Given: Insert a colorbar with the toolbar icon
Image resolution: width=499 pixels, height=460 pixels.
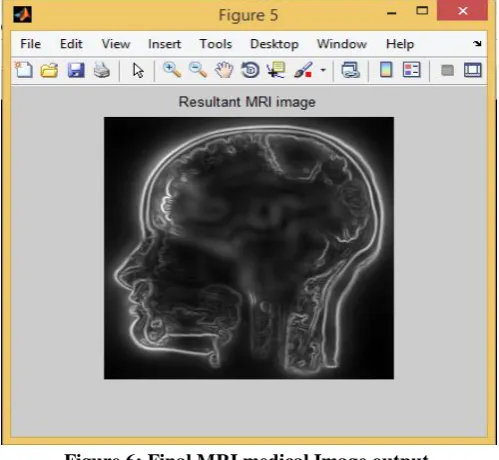Looking at the screenshot, I should coord(386,70).
